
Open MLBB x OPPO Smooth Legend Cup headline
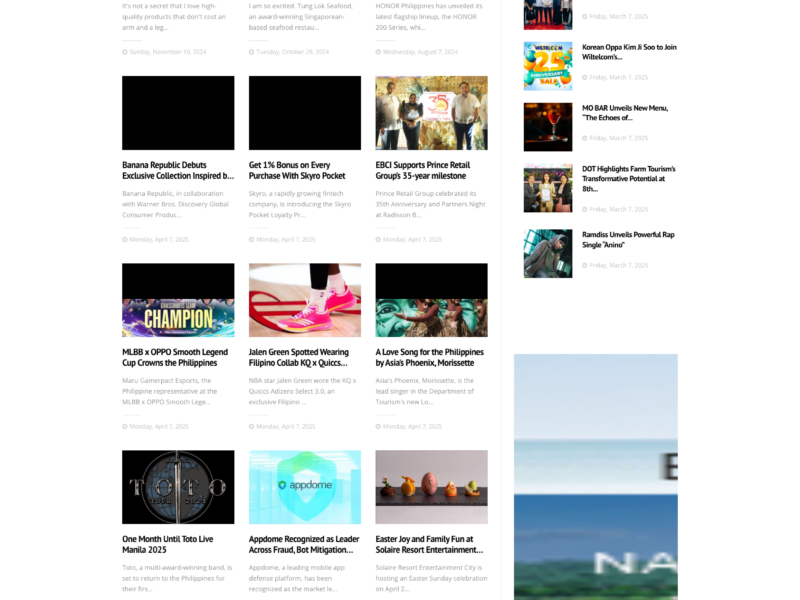pos(175,358)
